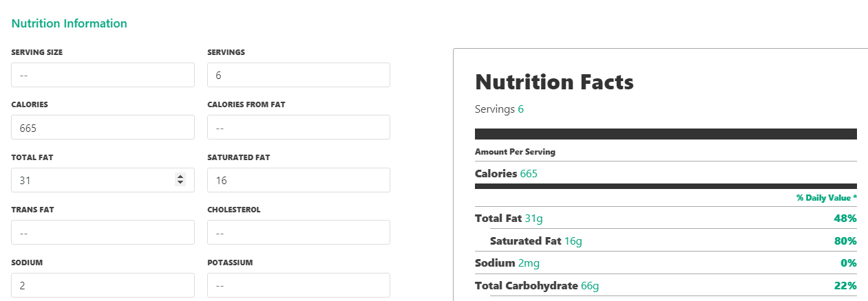
Task: Click the Serving Size input field
Action: pyautogui.click(x=103, y=75)
